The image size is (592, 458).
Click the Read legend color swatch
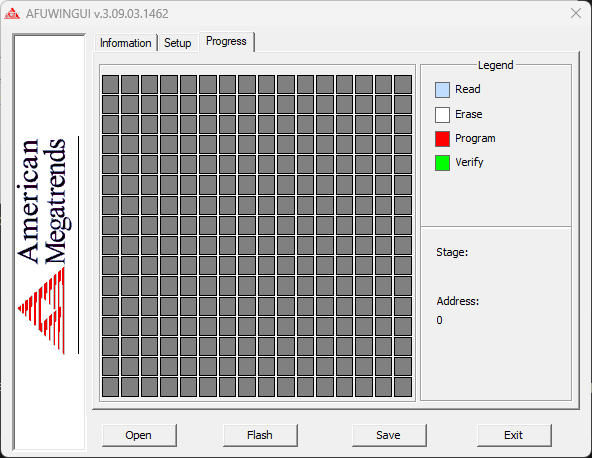(x=442, y=90)
